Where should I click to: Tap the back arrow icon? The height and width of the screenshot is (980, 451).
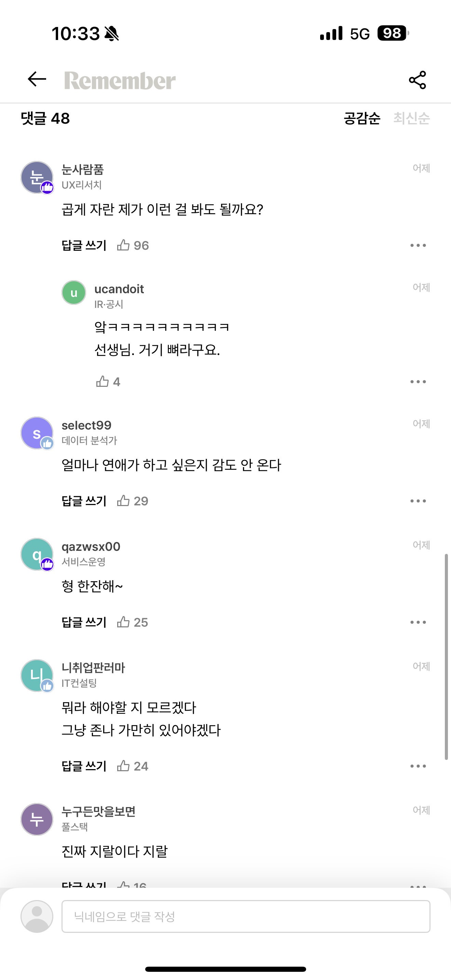click(37, 79)
